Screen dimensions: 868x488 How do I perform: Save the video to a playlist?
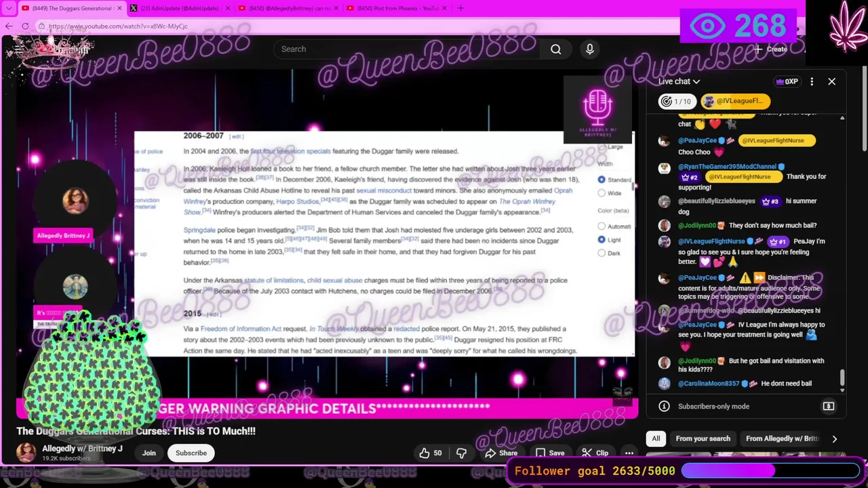[x=550, y=453]
